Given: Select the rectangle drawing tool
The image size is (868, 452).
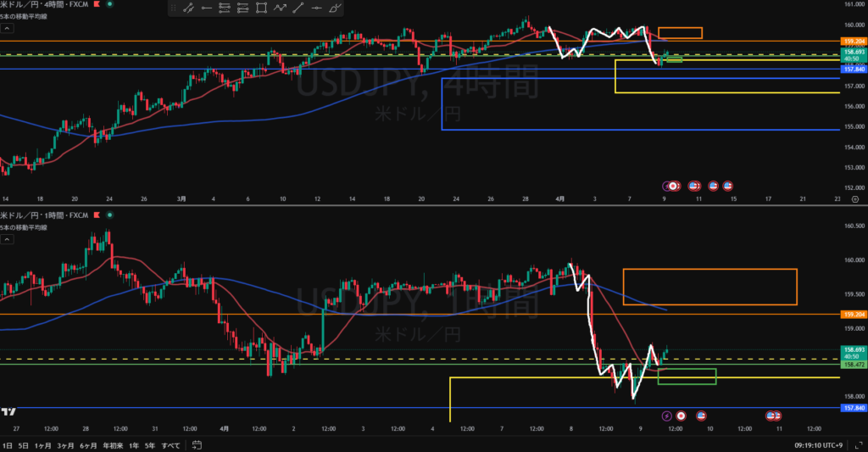Looking at the screenshot, I should tap(260, 8).
